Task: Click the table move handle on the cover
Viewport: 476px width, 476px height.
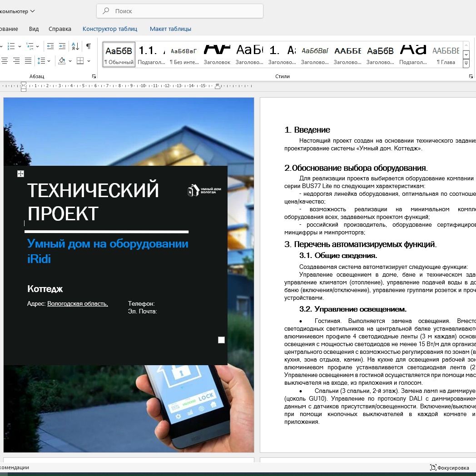Action: click(x=20, y=174)
